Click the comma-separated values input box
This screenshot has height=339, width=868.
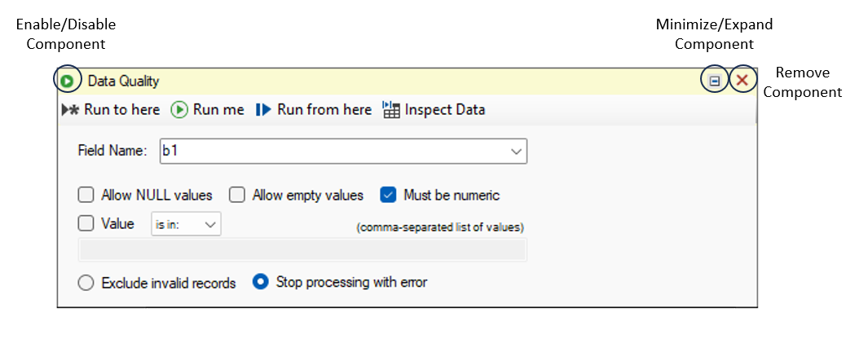click(x=303, y=250)
